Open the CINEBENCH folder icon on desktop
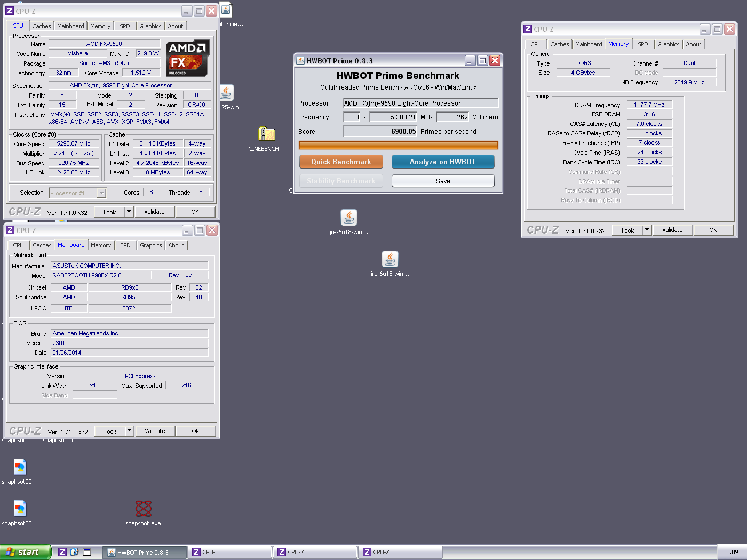Viewport: 747px width, 560px height. pyautogui.click(x=266, y=134)
